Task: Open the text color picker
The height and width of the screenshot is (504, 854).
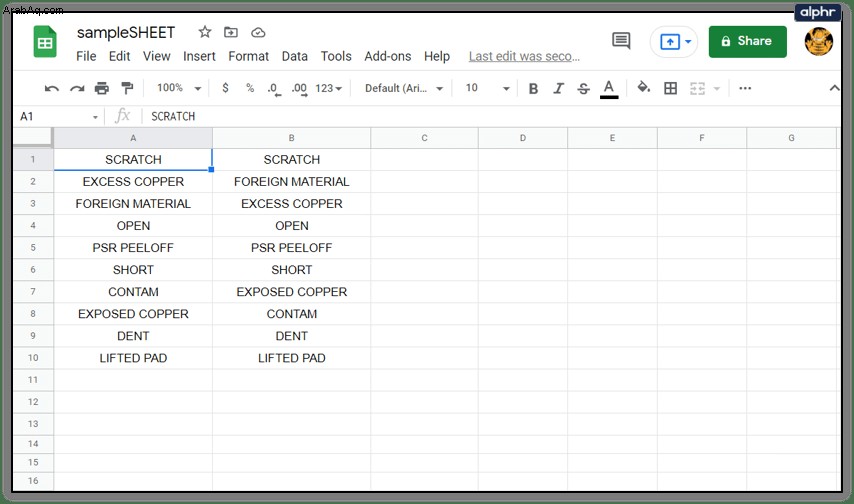Action: pos(609,89)
